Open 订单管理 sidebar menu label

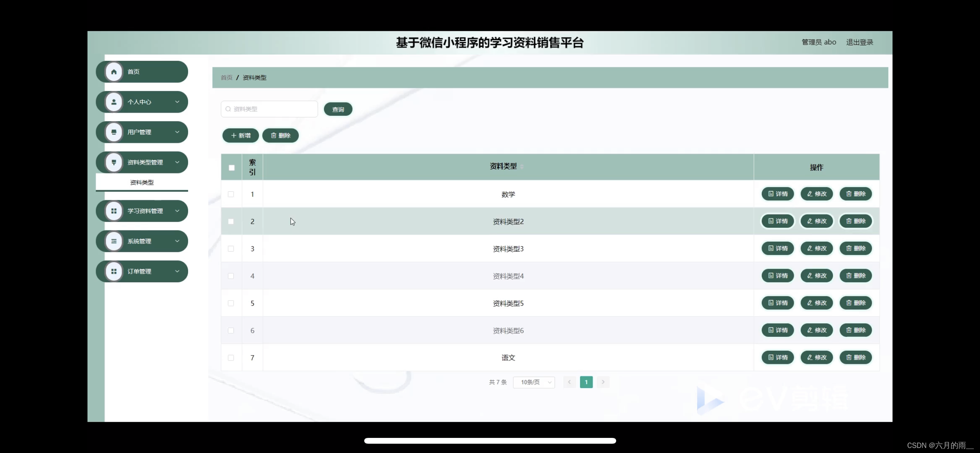139,271
